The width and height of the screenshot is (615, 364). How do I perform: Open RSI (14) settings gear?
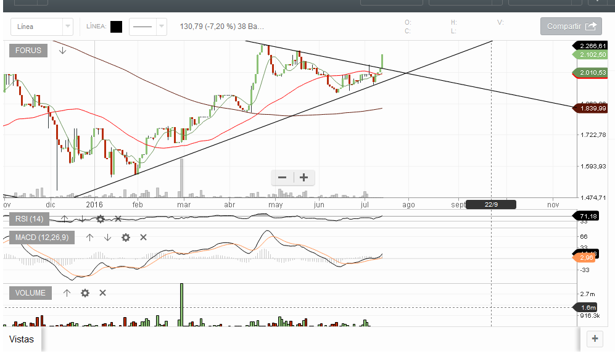(x=100, y=219)
